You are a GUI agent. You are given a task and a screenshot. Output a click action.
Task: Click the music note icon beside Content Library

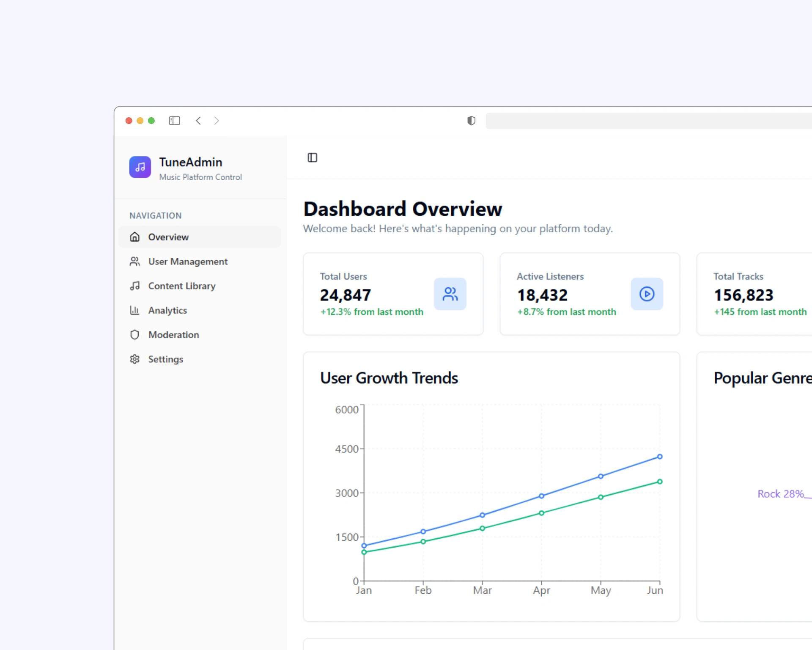tap(134, 286)
